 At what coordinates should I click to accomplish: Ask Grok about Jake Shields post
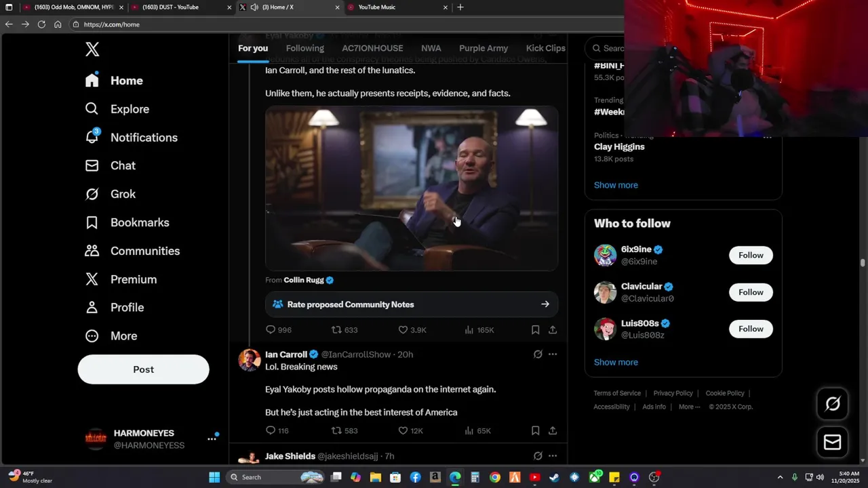pyautogui.click(x=538, y=456)
